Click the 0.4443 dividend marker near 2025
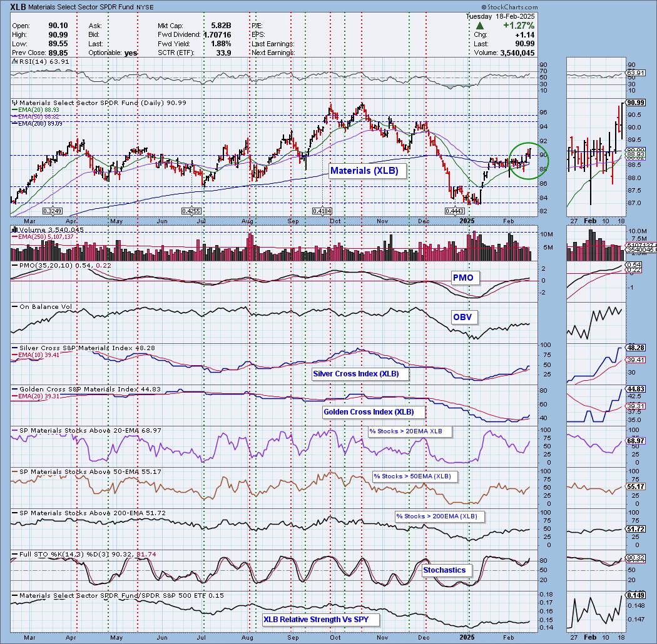The width and height of the screenshot is (657, 644). (455, 211)
